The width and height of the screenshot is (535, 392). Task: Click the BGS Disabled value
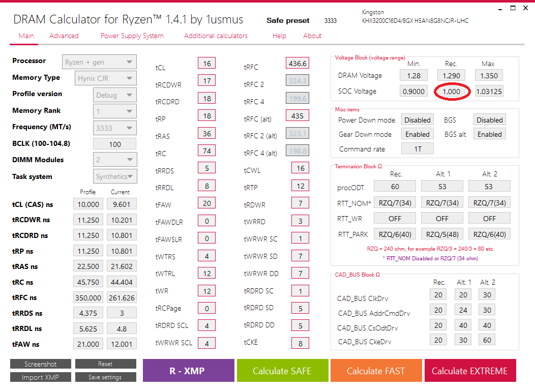pyautogui.click(x=490, y=120)
